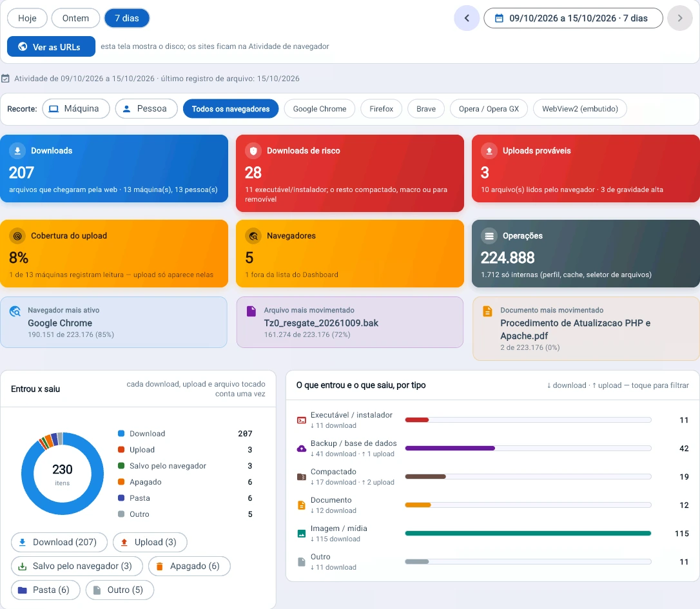Go to the next period with right chevron

(x=680, y=18)
